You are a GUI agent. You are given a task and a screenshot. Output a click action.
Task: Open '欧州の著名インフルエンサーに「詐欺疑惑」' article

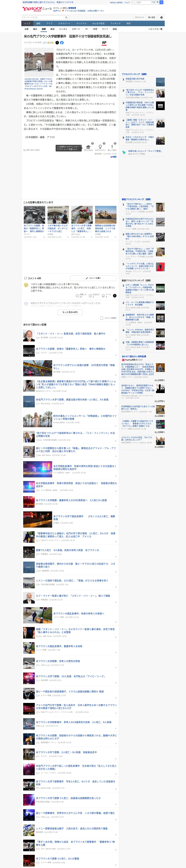(x=85, y=418)
